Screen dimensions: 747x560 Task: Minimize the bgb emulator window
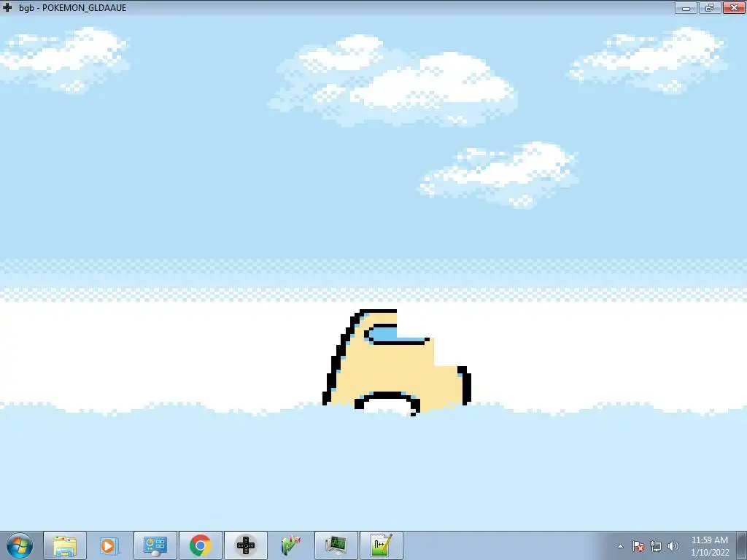click(686, 7)
